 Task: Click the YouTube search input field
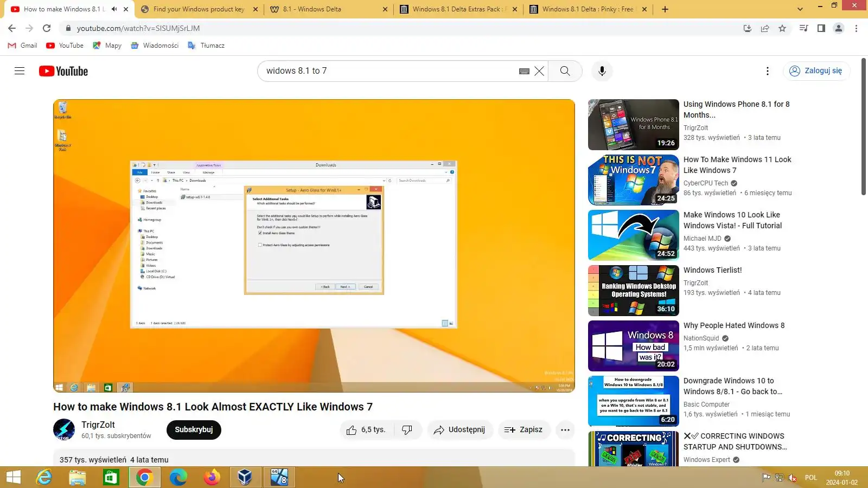(x=387, y=71)
